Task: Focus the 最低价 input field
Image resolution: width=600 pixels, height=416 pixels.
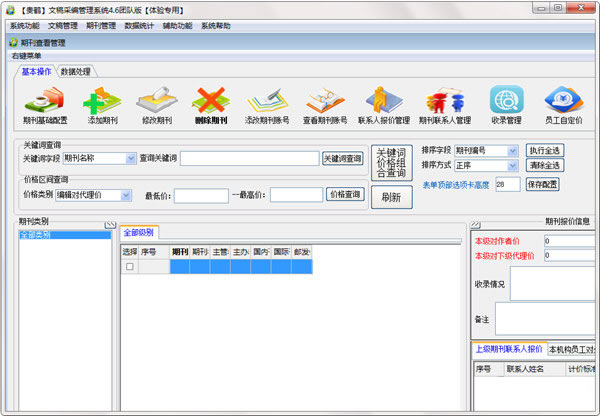Action: [201, 196]
